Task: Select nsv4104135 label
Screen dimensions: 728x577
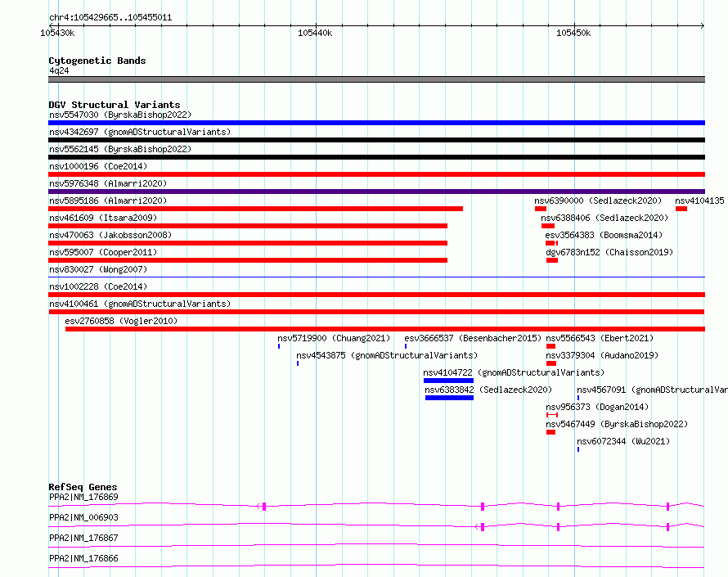Action: [699, 201]
